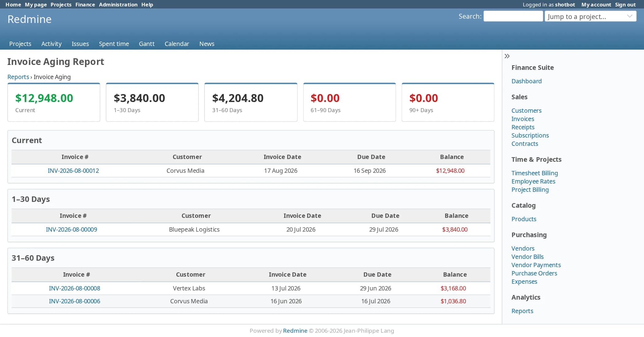
Task: Open the Finance top menu item
Action: tap(85, 5)
